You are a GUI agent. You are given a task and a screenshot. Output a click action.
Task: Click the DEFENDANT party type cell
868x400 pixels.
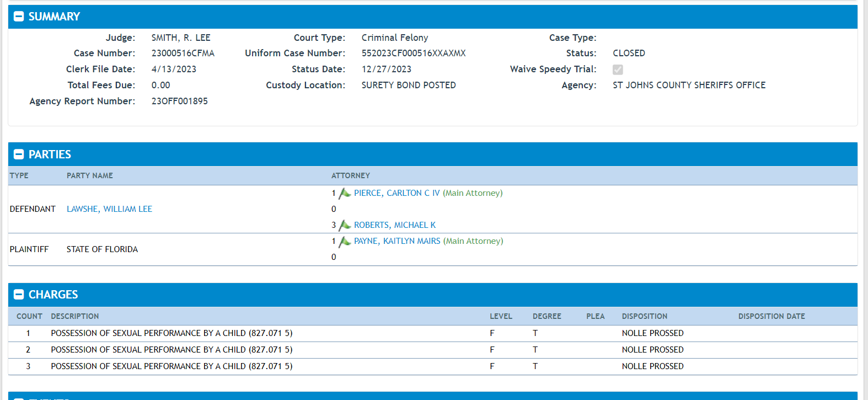(33, 209)
